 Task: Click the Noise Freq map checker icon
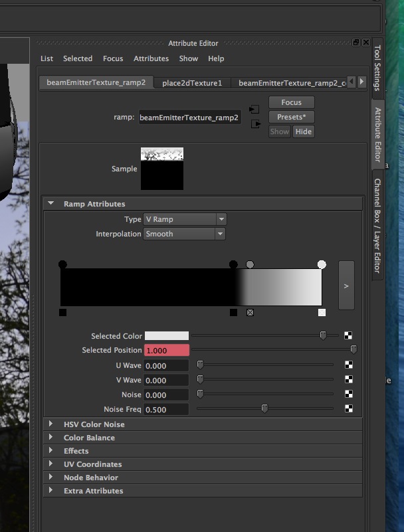tap(349, 408)
